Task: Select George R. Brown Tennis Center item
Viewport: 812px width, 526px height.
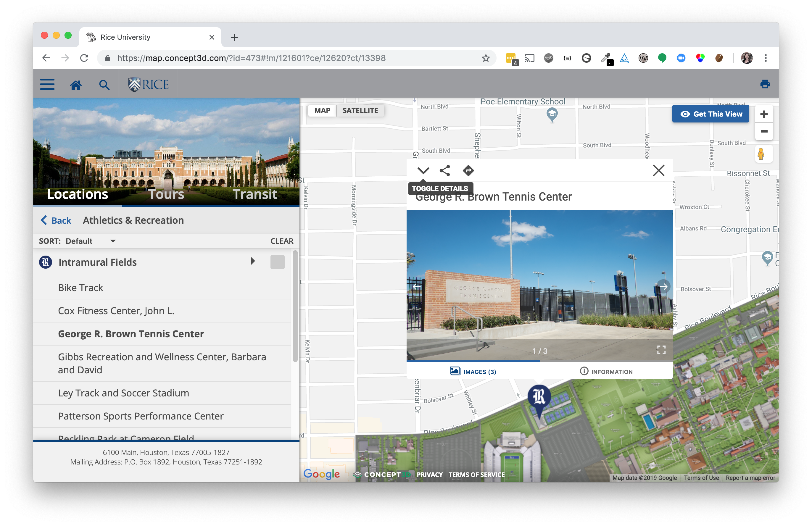Action: pos(162,334)
